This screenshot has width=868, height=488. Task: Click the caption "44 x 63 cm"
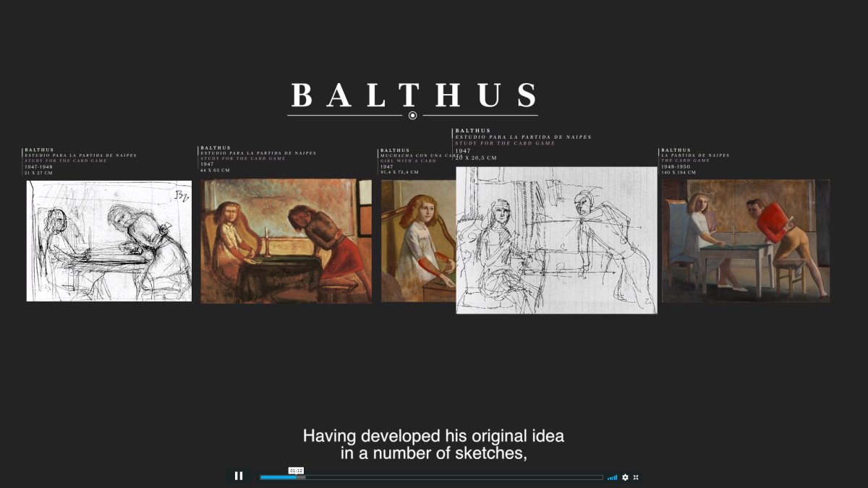coord(215,171)
